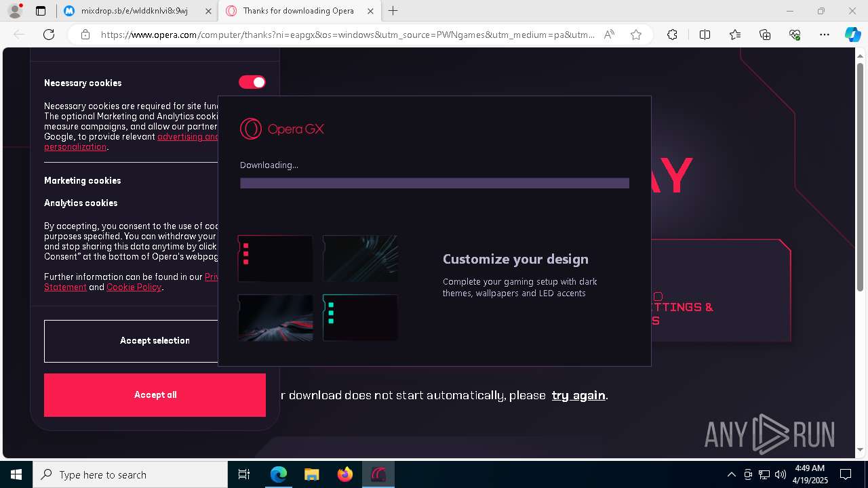Open File Explorer from taskbar
Viewport: 868px width, 488px height.
pyautogui.click(x=312, y=474)
